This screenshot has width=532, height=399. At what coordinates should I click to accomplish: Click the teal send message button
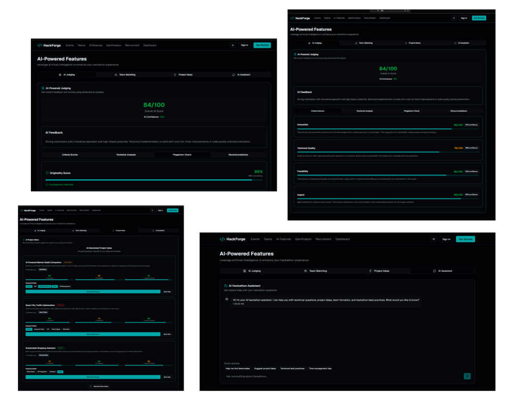click(467, 376)
